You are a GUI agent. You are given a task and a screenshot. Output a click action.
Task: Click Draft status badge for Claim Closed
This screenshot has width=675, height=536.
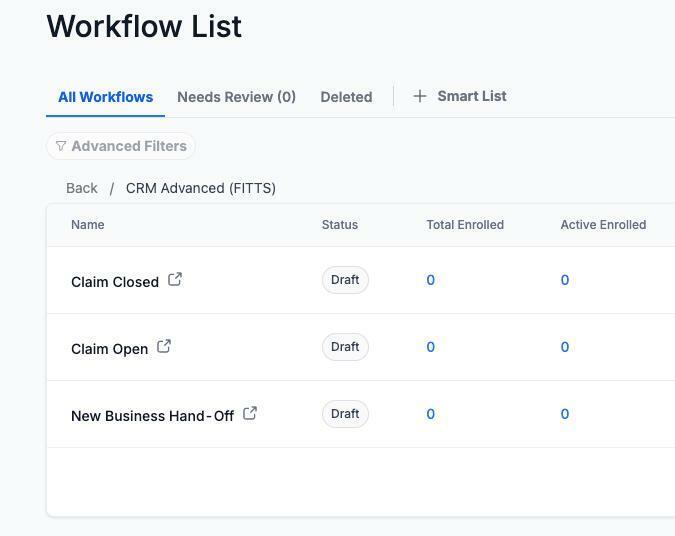345,280
